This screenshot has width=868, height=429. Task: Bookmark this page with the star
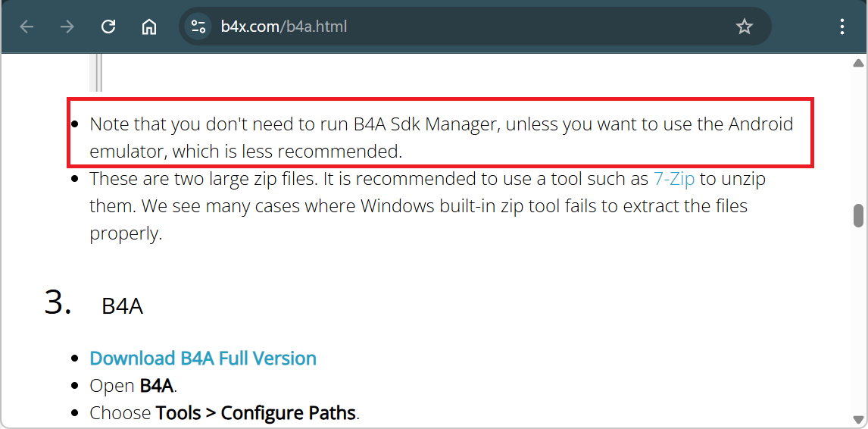745,27
